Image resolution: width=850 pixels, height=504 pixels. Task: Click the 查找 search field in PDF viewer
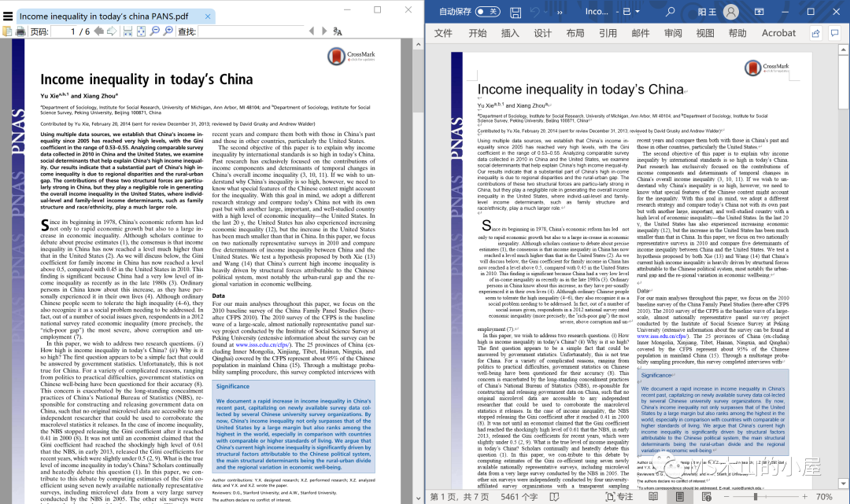tap(250, 31)
